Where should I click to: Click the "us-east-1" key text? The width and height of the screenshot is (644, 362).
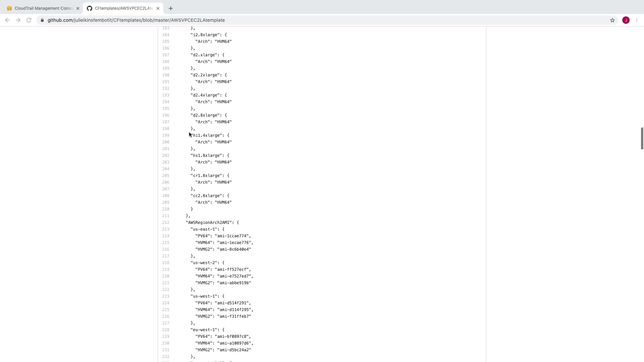pyautogui.click(x=205, y=229)
